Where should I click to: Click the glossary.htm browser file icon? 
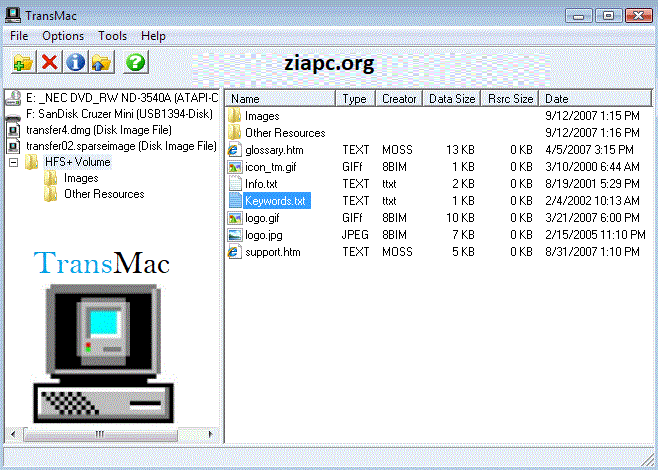pos(235,150)
